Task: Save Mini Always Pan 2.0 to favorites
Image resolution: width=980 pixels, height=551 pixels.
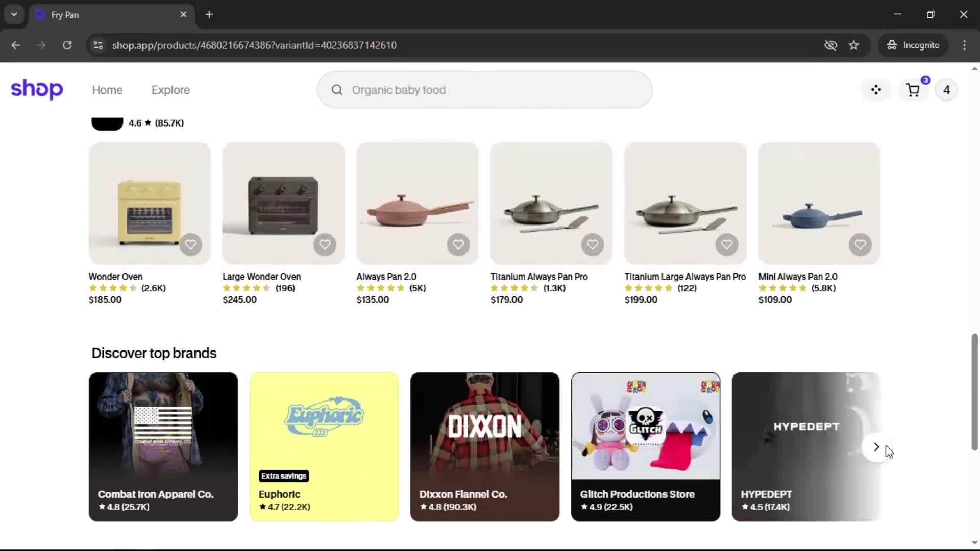Action: tap(860, 244)
